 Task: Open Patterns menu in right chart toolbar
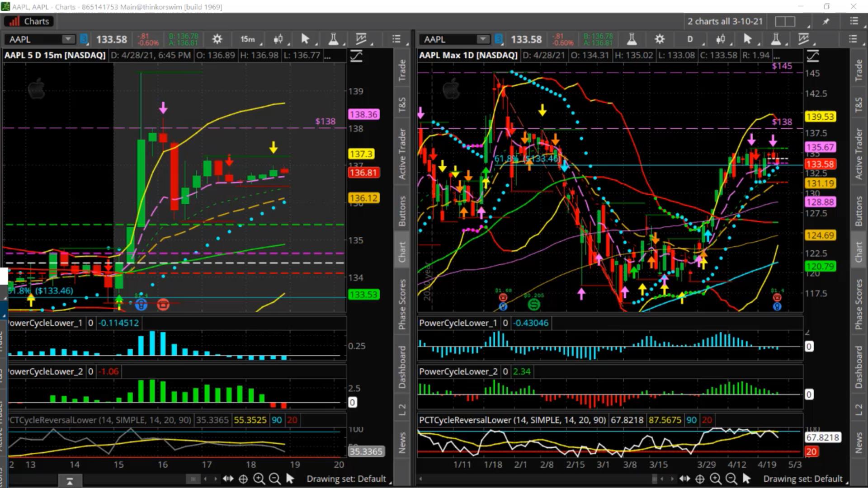pyautogui.click(x=804, y=39)
